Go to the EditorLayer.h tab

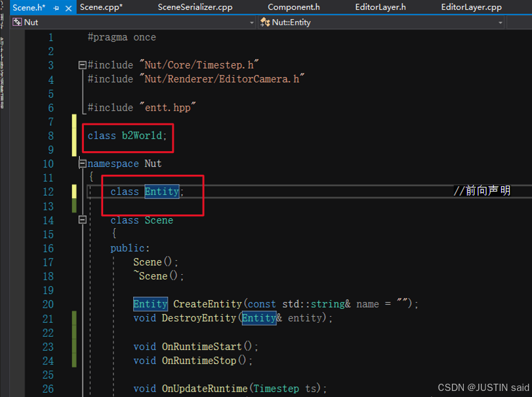[x=381, y=7]
